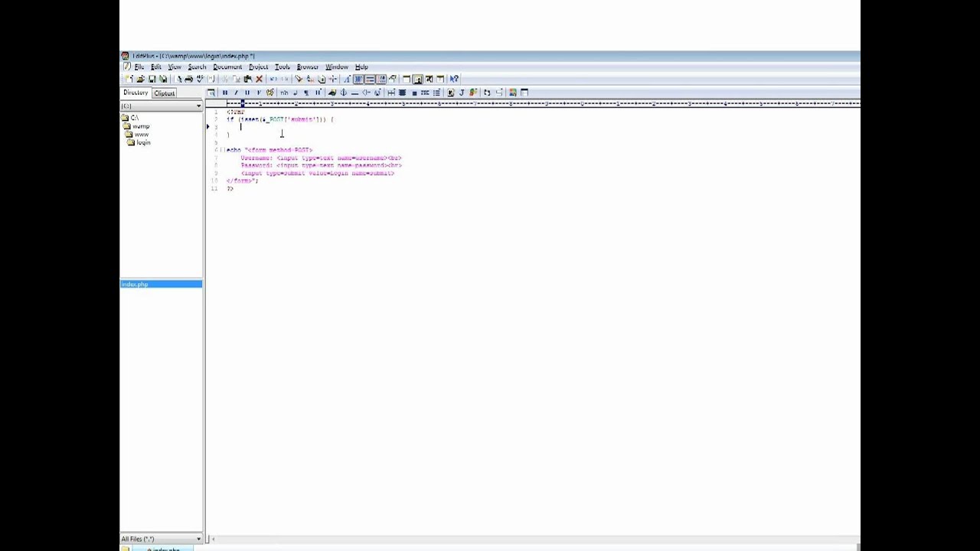
Task: Open the Search menu
Action: click(x=198, y=67)
